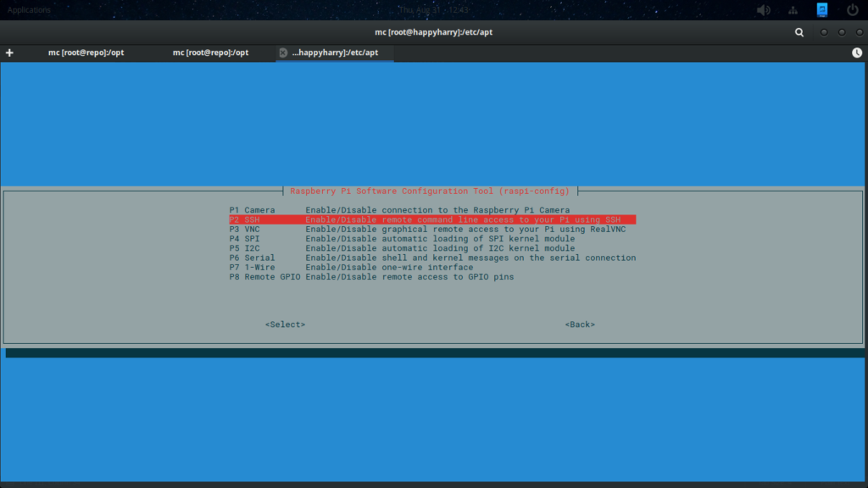Open the network status indicator
Screen dimensions: 868x488
[x=793, y=10]
